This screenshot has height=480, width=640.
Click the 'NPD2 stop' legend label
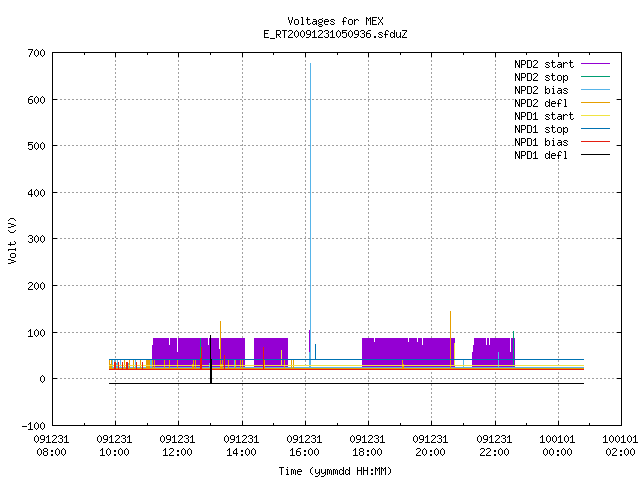tap(541, 77)
